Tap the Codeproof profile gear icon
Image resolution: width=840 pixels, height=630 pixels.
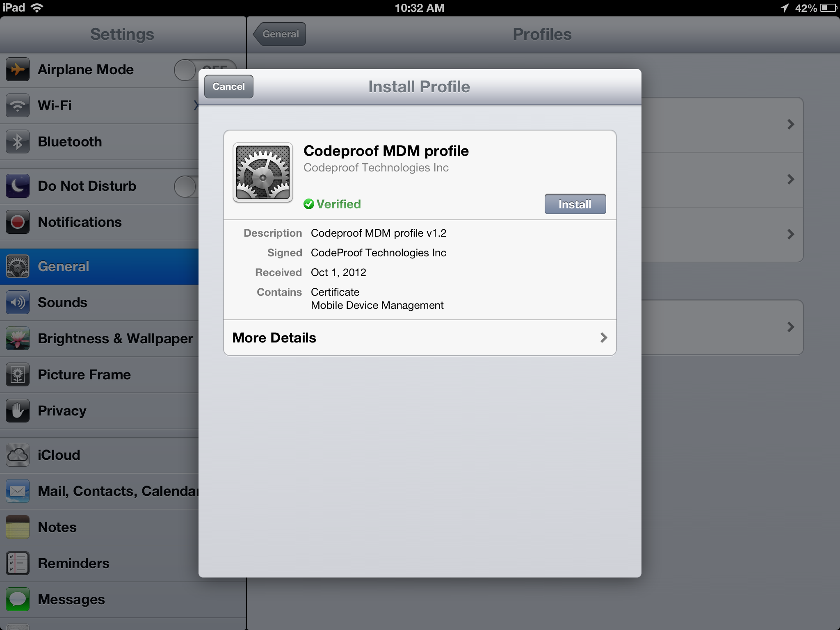[263, 173]
